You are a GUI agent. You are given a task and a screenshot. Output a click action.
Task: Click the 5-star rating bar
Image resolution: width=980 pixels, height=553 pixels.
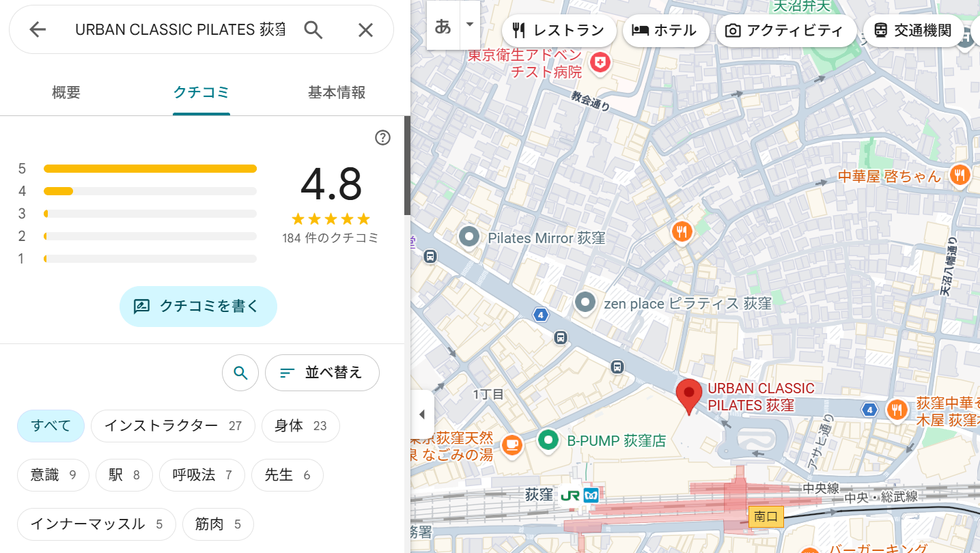pyautogui.click(x=150, y=169)
